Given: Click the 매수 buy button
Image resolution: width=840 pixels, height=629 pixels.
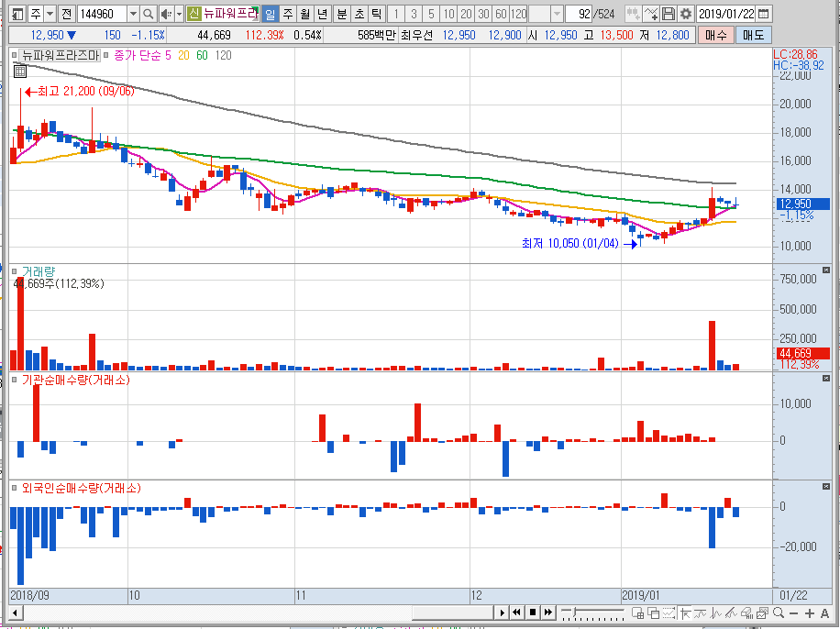Looking at the screenshot, I should click(715, 35).
